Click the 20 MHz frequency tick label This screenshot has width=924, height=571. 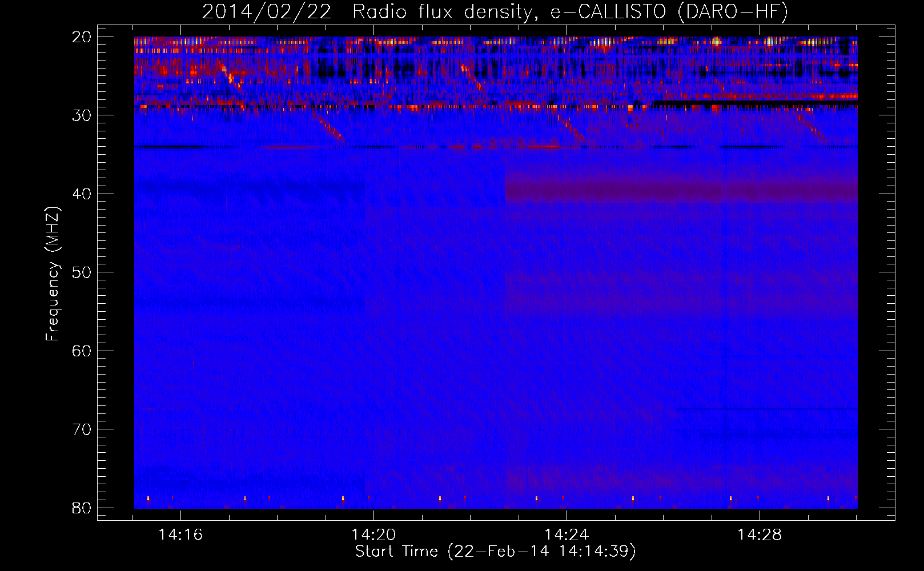(82, 37)
